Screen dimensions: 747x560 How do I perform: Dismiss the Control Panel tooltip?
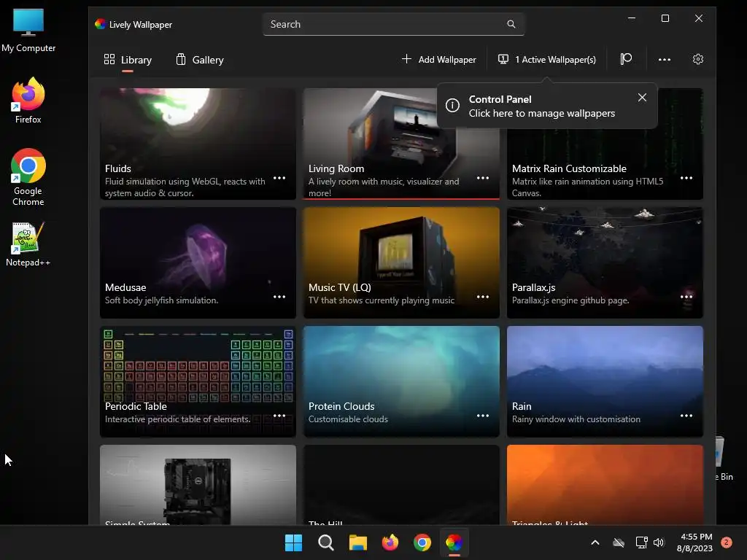tap(642, 98)
